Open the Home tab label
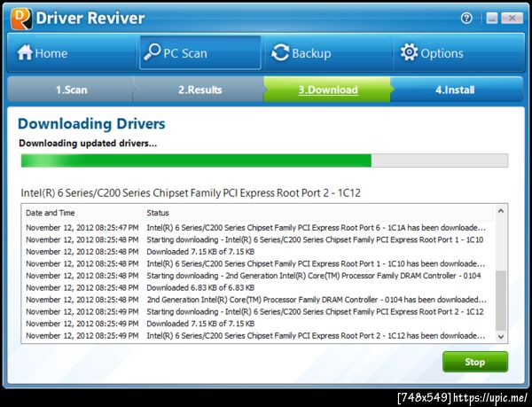532x407 pixels. click(51, 53)
